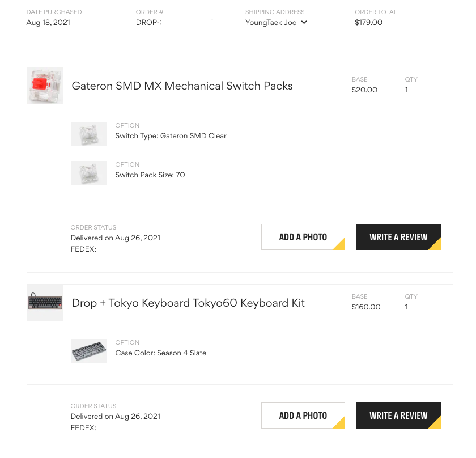This screenshot has width=476, height=458.
Task: Click the Aug 18, 2021 purchase date
Action: click(x=48, y=23)
